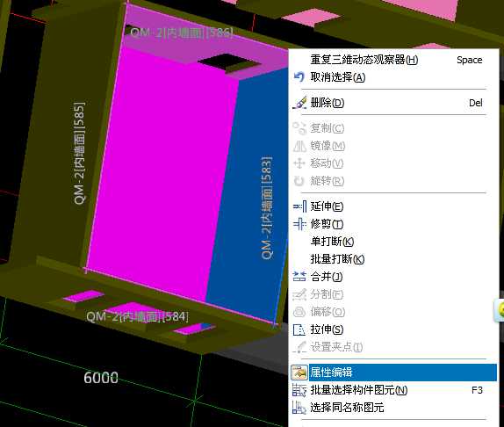
Task: Click 拉伸(S) menu entry
Action: click(x=393, y=329)
